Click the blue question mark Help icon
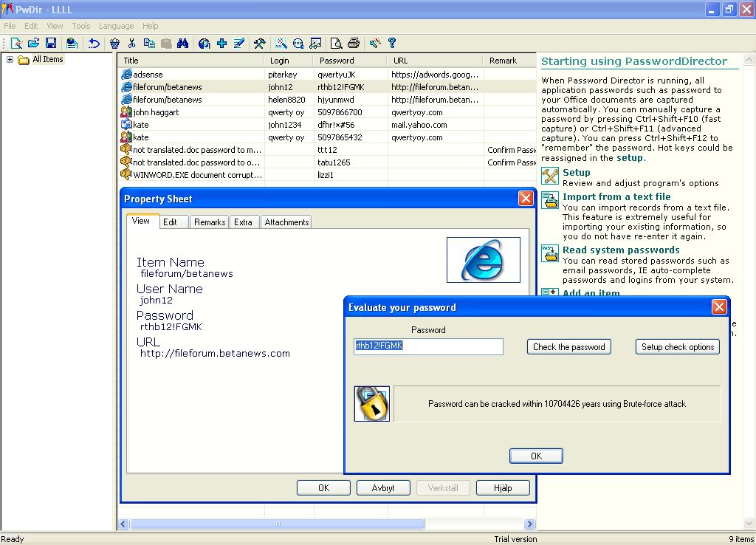Image resolution: width=756 pixels, height=545 pixels. [392, 44]
